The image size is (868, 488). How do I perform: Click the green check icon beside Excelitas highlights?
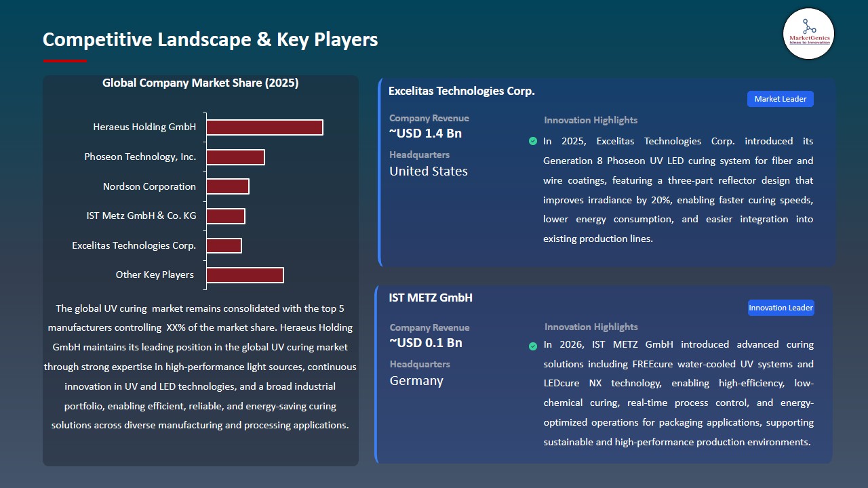[533, 141]
